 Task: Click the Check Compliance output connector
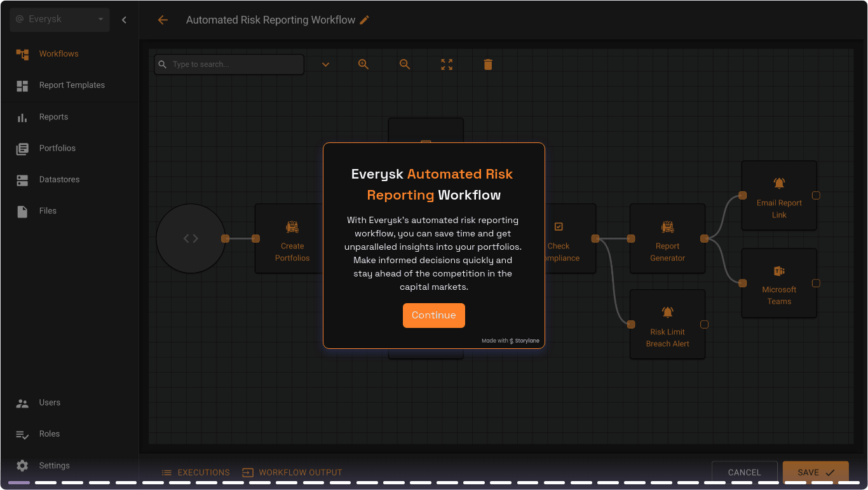tap(595, 239)
